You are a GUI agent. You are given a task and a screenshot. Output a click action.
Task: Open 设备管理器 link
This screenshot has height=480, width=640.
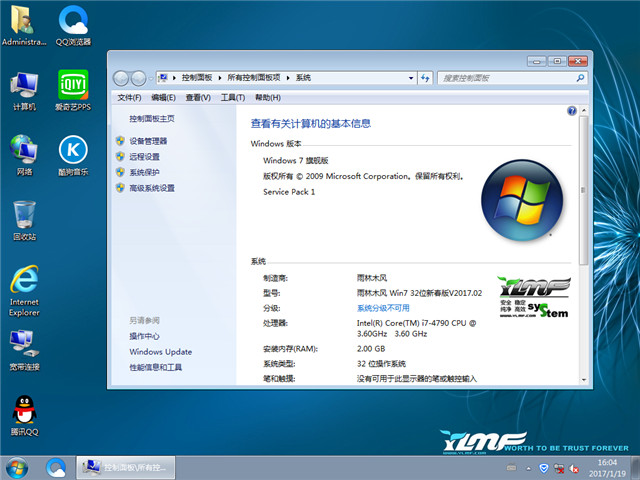(148, 141)
